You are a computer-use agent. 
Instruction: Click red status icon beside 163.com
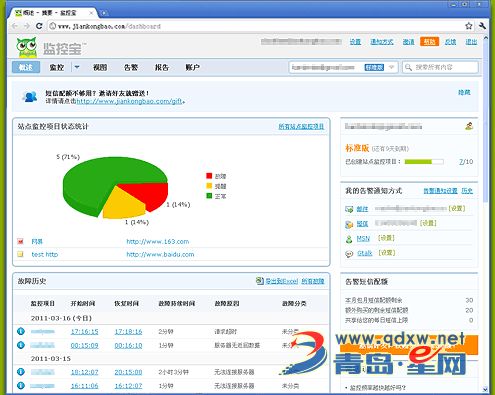(20, 241)
